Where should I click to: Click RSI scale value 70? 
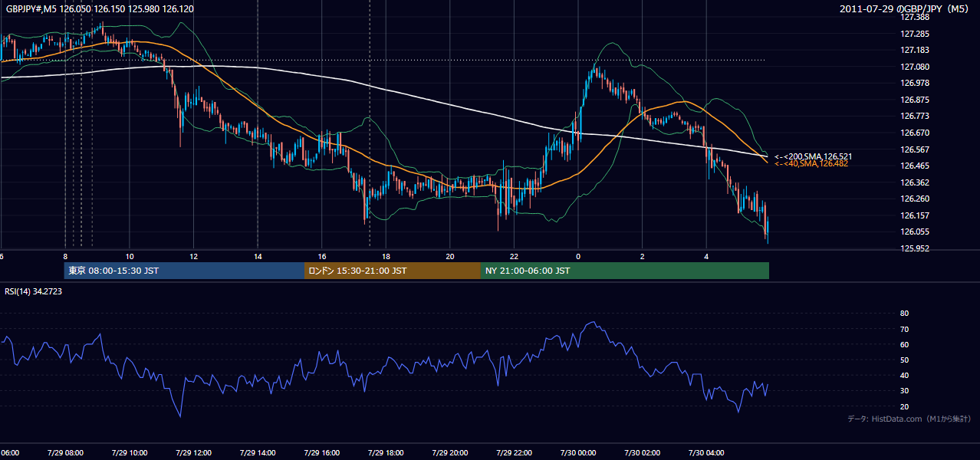[904, 329]
